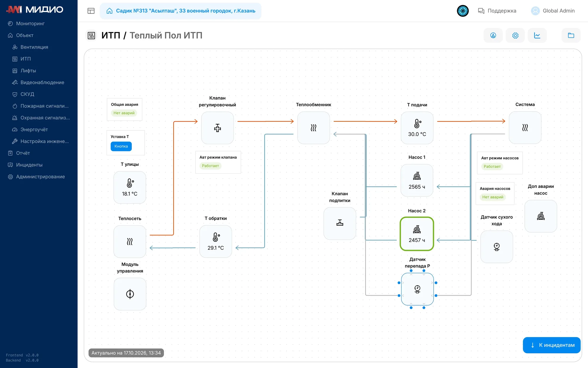Open the kindergarten №313 object selector
This screenshot has height=368, width=588.
pos(181,11)
